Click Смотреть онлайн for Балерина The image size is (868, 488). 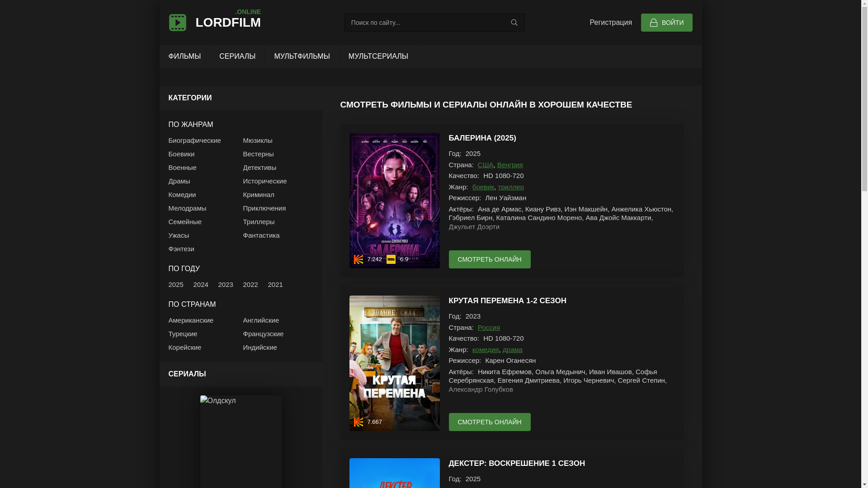(x=490, y=259)
